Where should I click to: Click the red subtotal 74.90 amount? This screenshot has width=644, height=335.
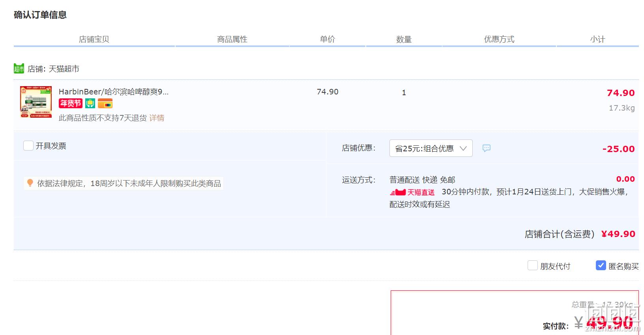[621, 93]
